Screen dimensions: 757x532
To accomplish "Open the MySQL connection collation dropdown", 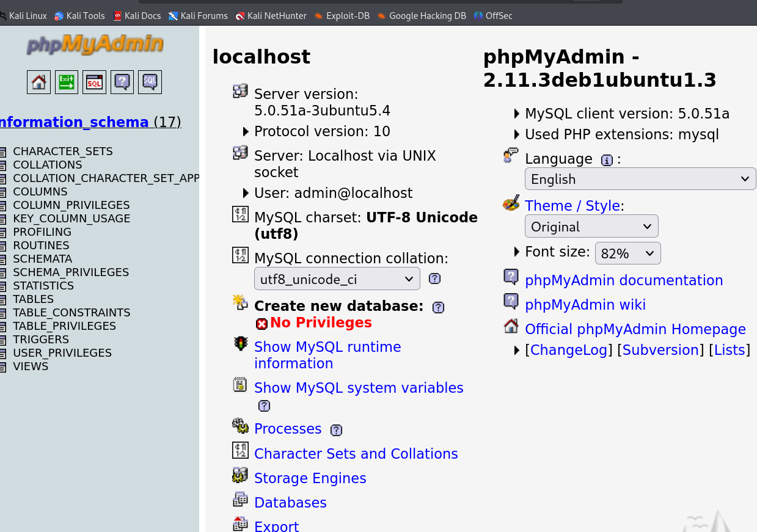I will (337, 279).
